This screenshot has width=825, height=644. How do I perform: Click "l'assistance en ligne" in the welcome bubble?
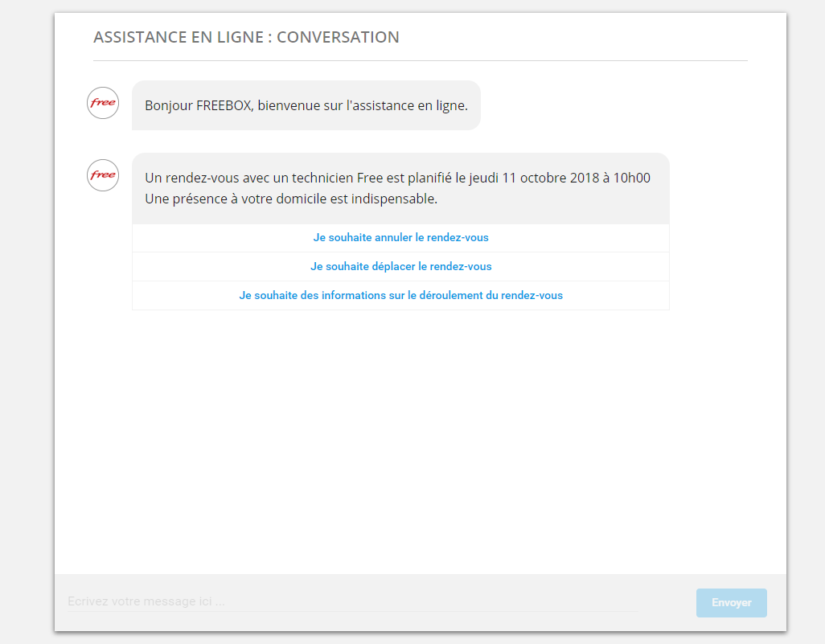[407, 105]
